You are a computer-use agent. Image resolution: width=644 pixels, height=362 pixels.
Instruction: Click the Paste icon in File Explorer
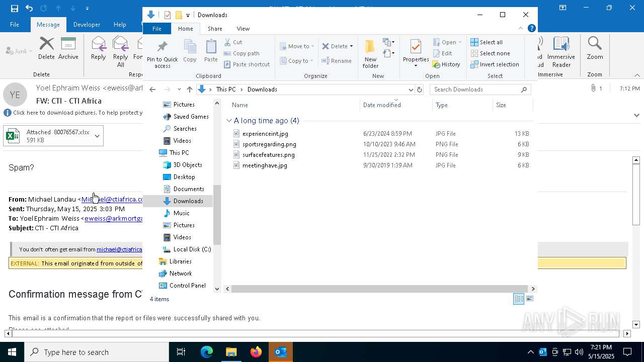pyautogui.click(x=211, y=47)
